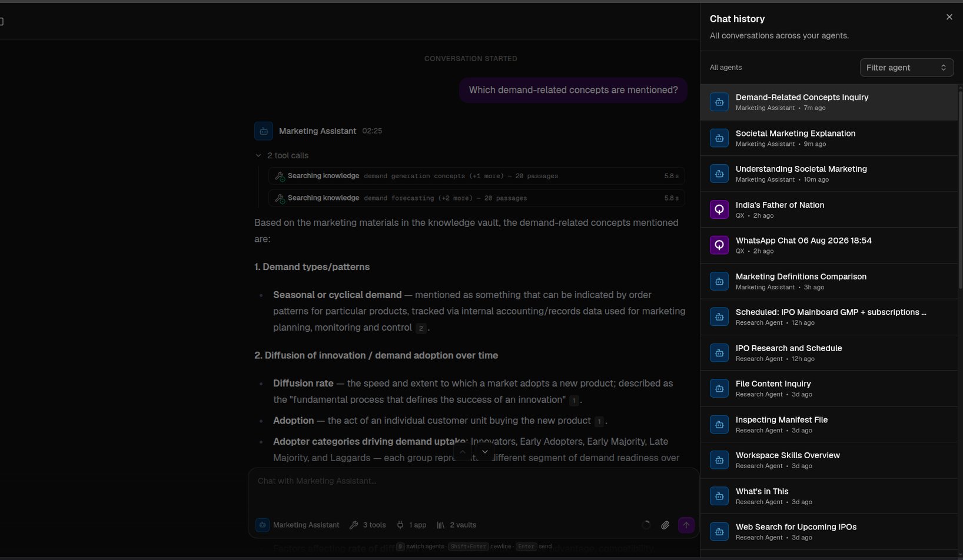Click the robot icon beside Societal Marketing Explanation
The height and width of the screenshot is (560, 963).
click(x=719, y=138)
